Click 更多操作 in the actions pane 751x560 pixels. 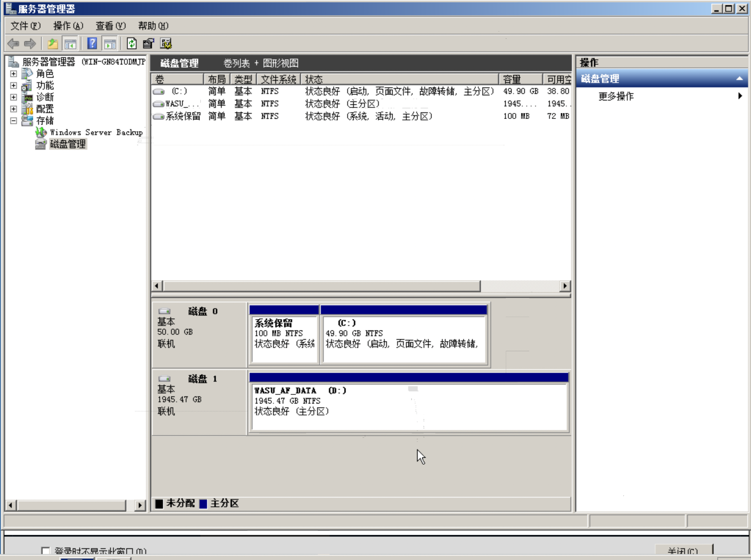pos(616,96)
